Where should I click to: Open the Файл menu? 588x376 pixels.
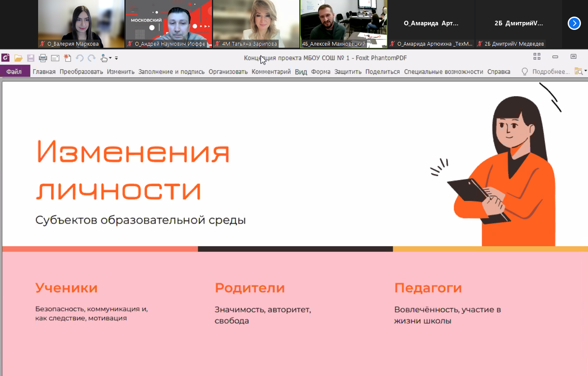click(15, 71)
